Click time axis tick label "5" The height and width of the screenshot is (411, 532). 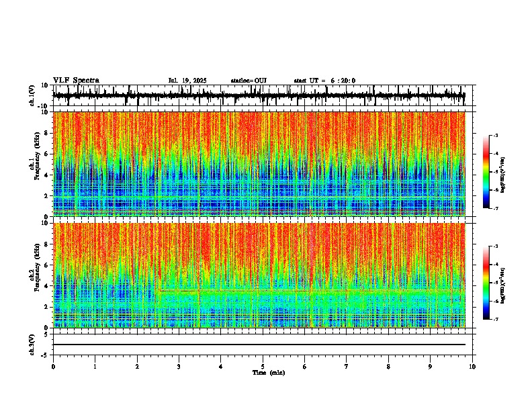(x=263, y=367)
